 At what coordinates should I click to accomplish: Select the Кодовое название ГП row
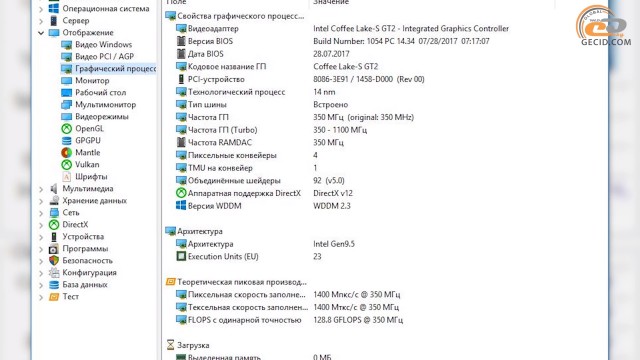coord(277,67)
